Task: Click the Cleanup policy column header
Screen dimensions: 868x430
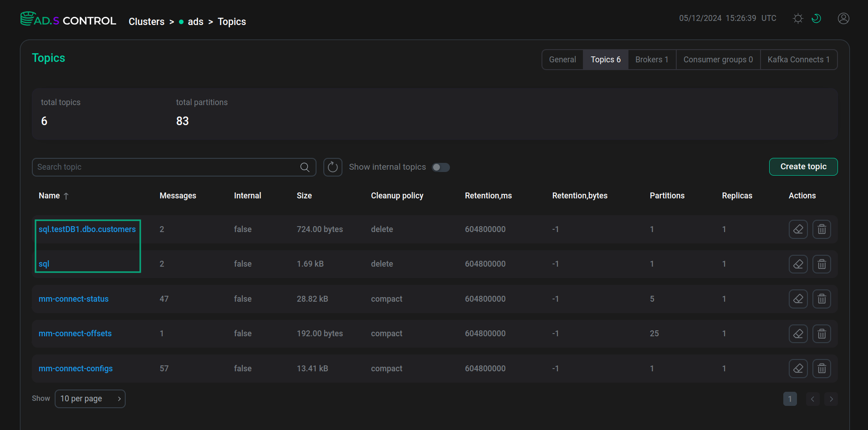Action: tap(397, 196)
